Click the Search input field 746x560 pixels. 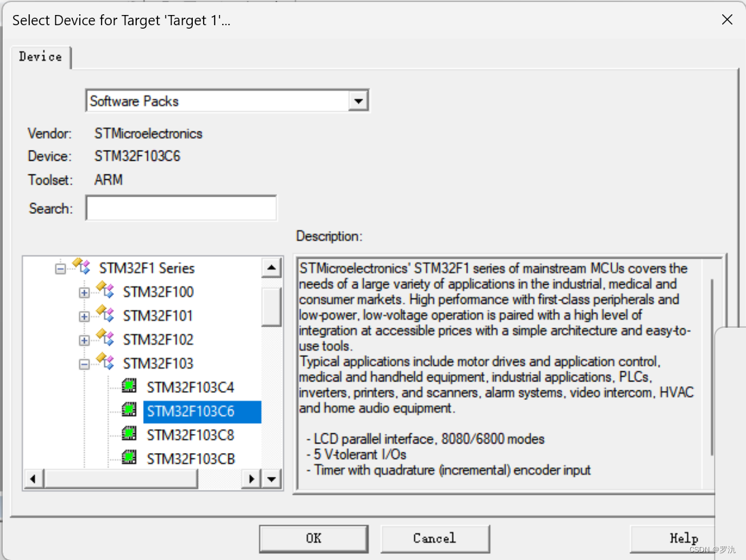[181, 208]
